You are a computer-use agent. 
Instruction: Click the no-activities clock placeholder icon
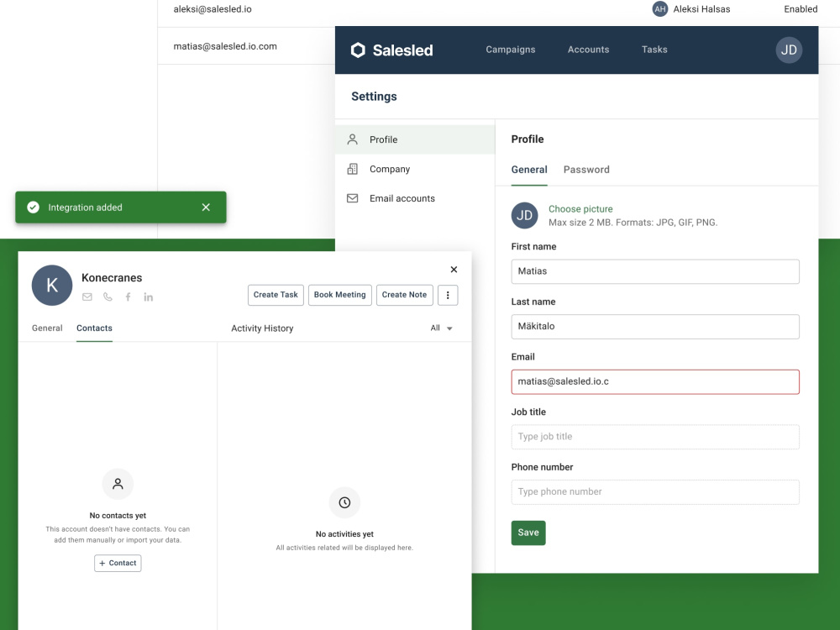click(x=344, y=502)
